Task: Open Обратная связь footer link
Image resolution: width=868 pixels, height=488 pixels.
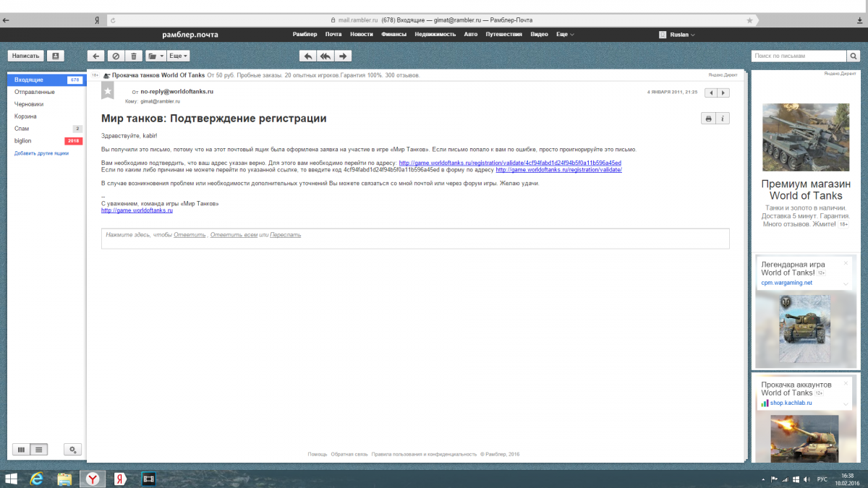Action: [349, 455]
